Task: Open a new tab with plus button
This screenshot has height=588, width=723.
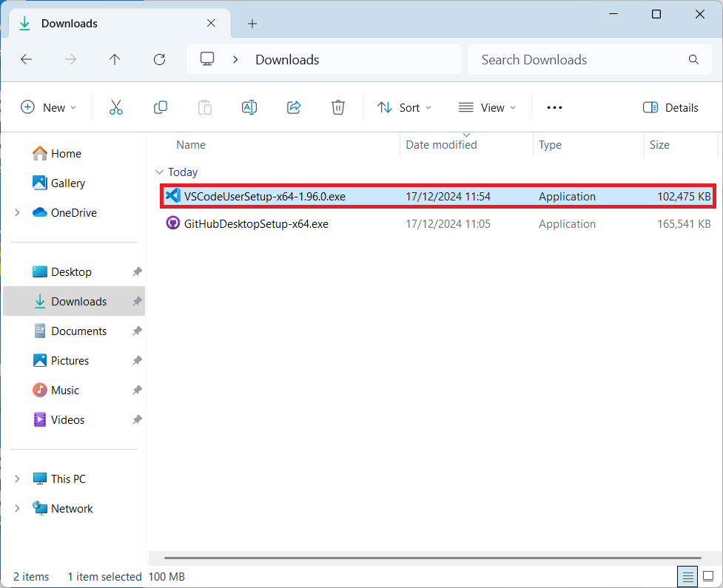Action: [252, 24]
